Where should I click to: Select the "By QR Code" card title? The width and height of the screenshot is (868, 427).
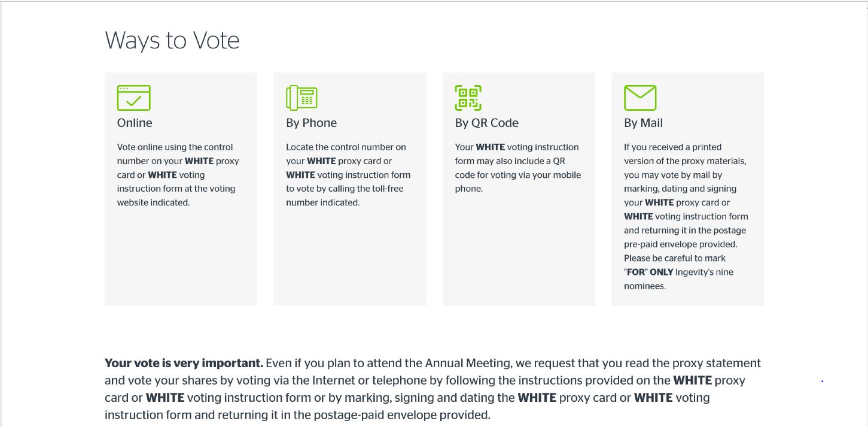[x=486, y=123]
